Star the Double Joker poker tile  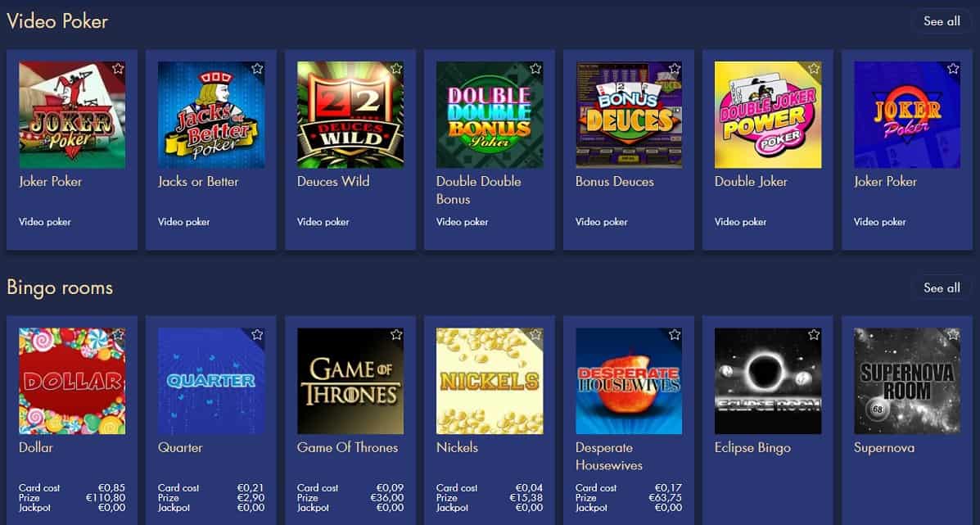point(814,69)
